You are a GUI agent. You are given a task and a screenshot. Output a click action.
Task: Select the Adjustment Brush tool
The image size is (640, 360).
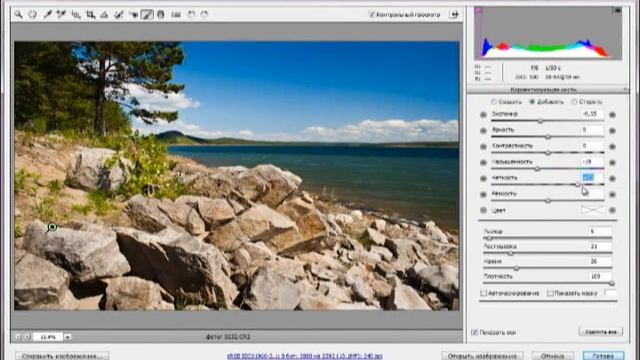(147, 15)
